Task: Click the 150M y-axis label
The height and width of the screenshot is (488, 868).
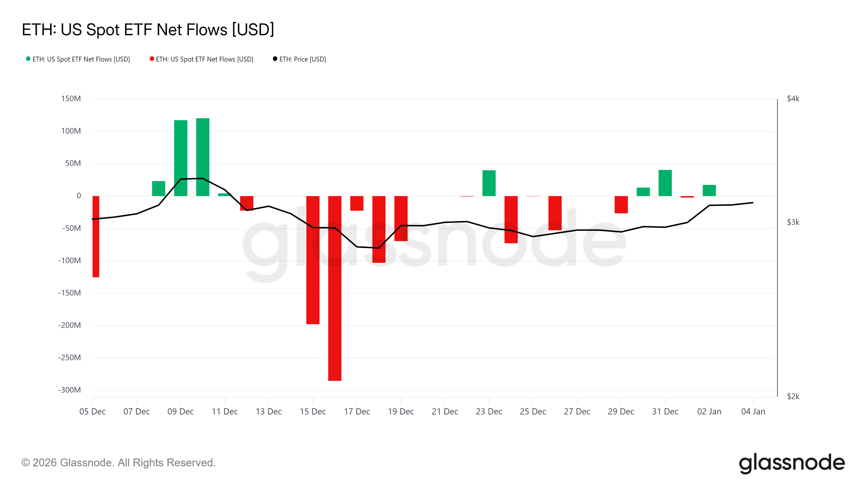Action: coord(71,99)
